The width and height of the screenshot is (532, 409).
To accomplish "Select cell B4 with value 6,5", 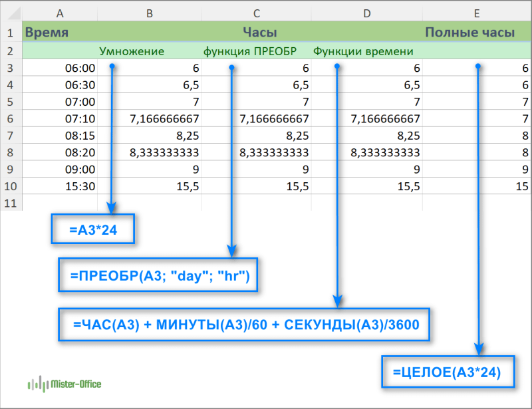I will coord(149,84).
